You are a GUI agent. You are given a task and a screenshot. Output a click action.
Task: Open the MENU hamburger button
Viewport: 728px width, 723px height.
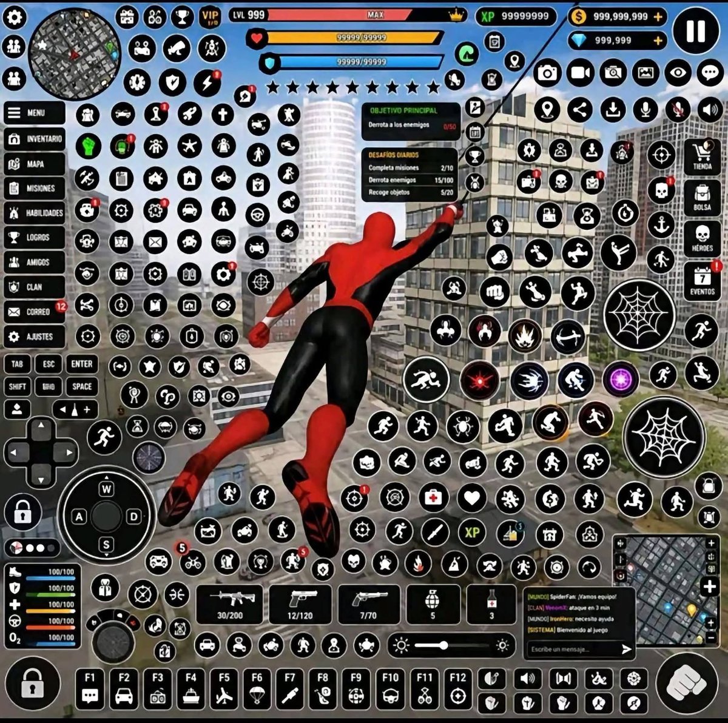pos(35,113)
